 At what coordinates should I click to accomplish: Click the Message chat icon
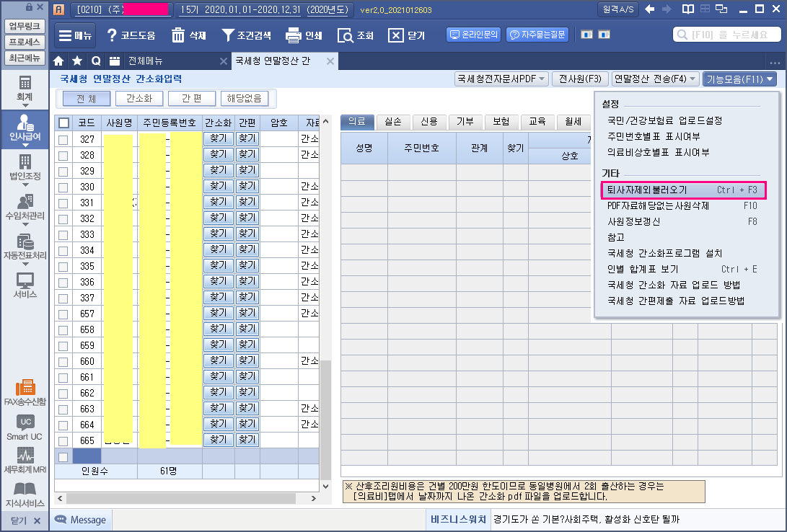click(x=61, y=520)
